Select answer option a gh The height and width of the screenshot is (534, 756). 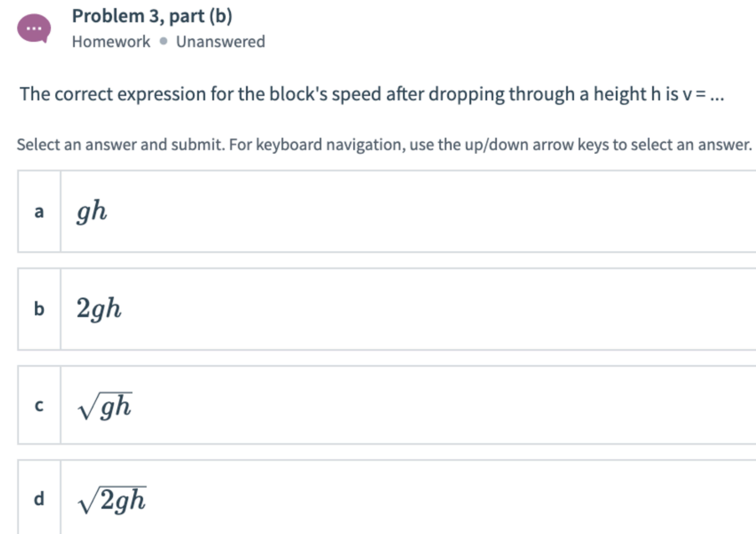coord(387,211)
